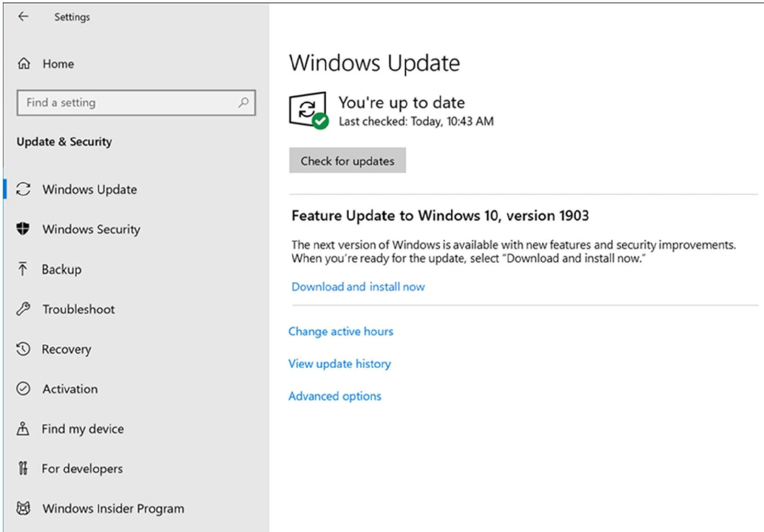
Task: Click the Windows Security shield icon
Action: tap(23, 229)
